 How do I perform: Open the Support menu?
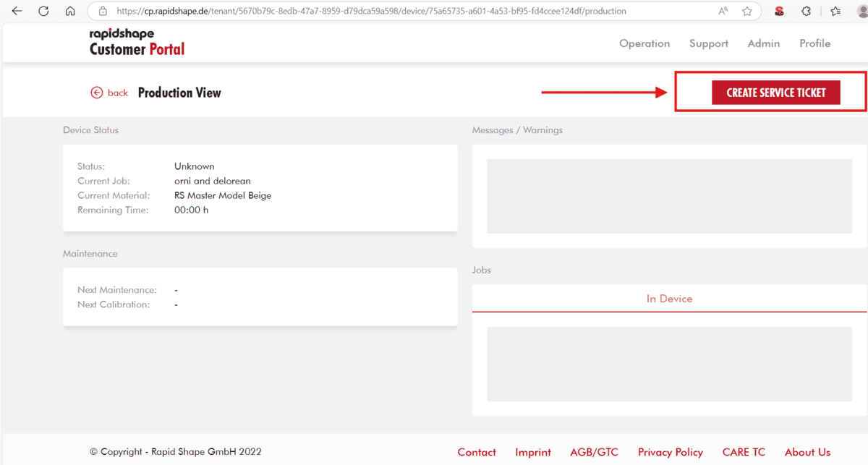(708, 43)
